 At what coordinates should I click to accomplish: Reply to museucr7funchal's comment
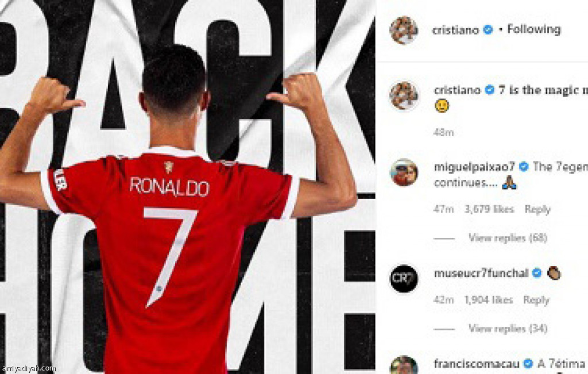(x=536, y=300)
